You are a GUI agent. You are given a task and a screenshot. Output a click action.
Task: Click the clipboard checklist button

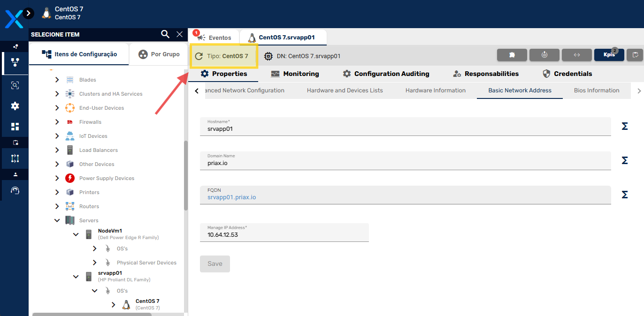click(636, 55)
